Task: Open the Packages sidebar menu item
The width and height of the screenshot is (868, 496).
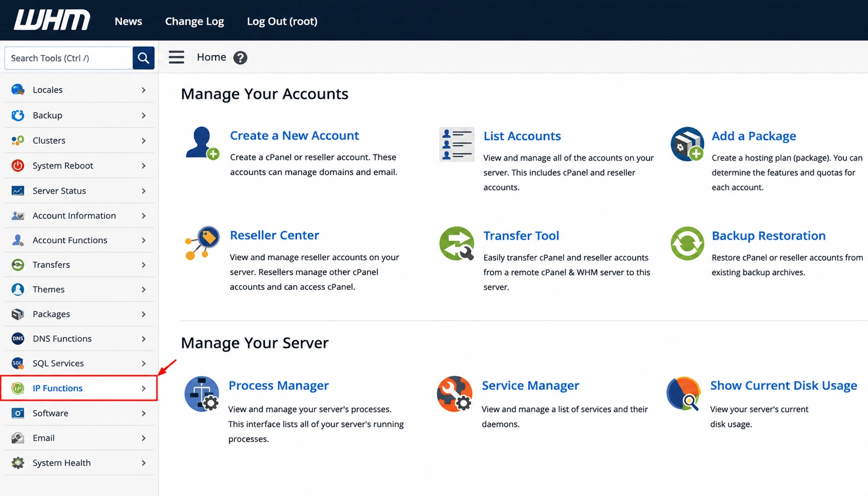Action: tap(79, 314)
